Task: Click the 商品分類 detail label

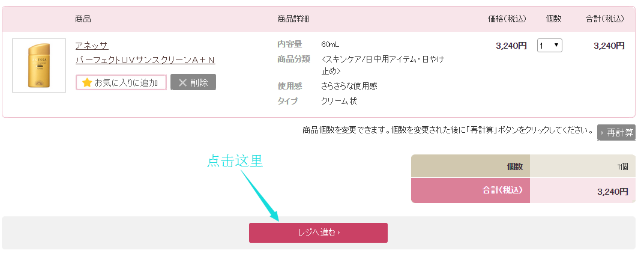Action: pos(293,59)
